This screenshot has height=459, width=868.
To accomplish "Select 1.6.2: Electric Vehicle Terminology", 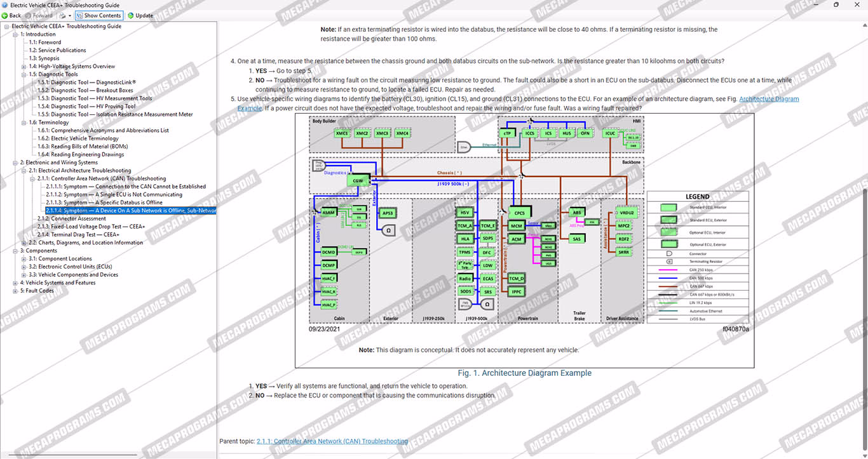I will (78, 138).
